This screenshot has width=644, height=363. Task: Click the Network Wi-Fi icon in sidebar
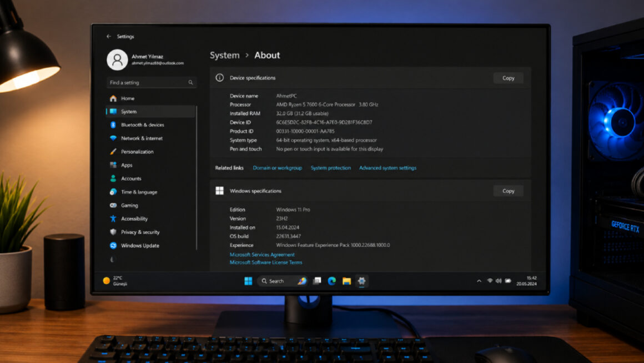coord(113,138)
